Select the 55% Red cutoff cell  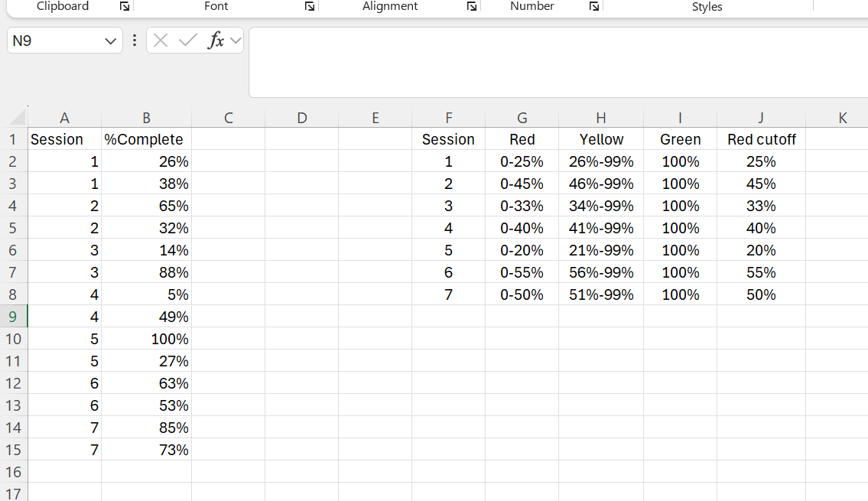761,272
